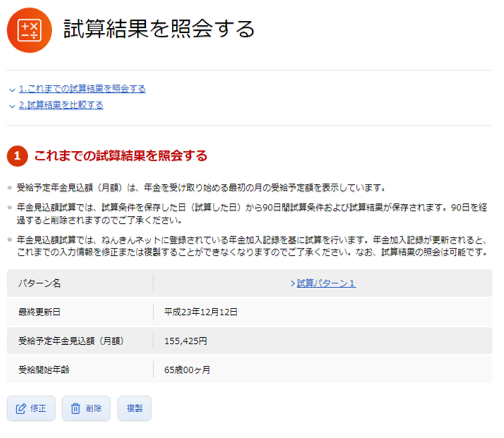Click the chevron before 1.これまでの試算結果を照会する
504x438 pixels.
coord(12,90)
